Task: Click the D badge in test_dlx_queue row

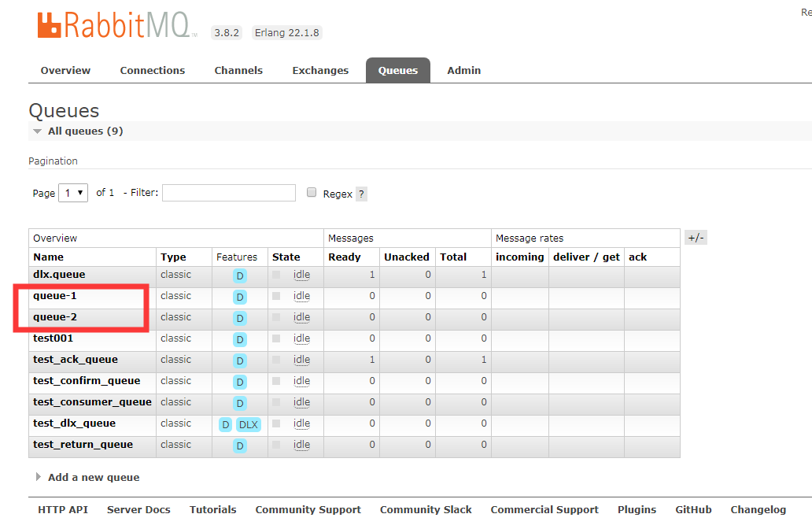Action: [x=225, y=424]
